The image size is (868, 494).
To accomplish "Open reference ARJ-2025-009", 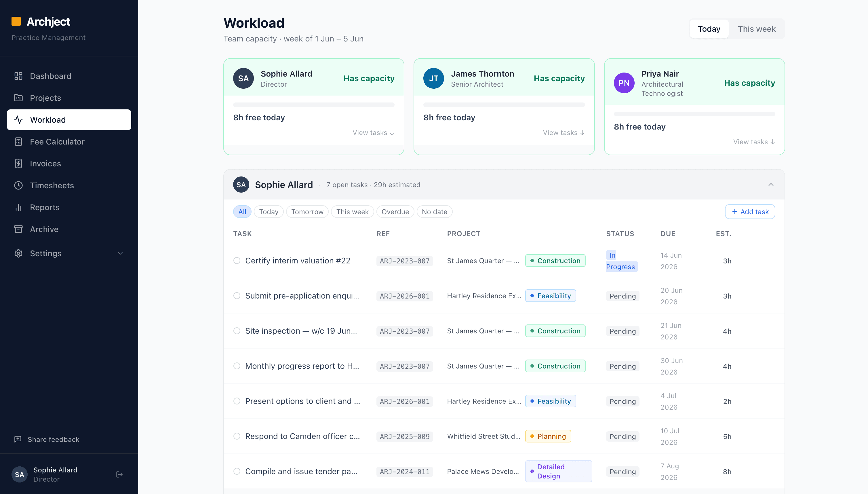I will [x=404, y=436].
